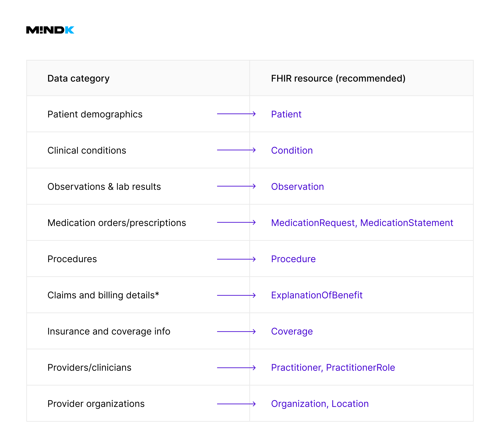Click the Coverage resource link
The image size is (500, 448).
click(x=292, y=331)
